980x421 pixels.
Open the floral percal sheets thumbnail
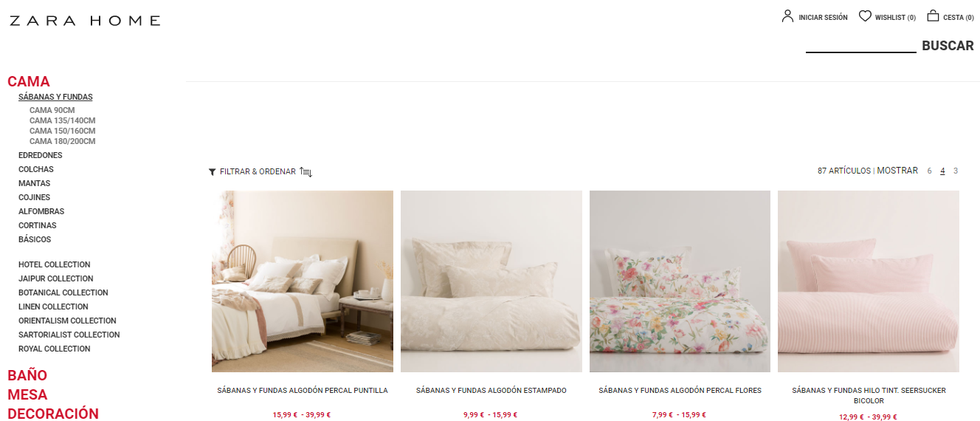(x=680, y=281)
